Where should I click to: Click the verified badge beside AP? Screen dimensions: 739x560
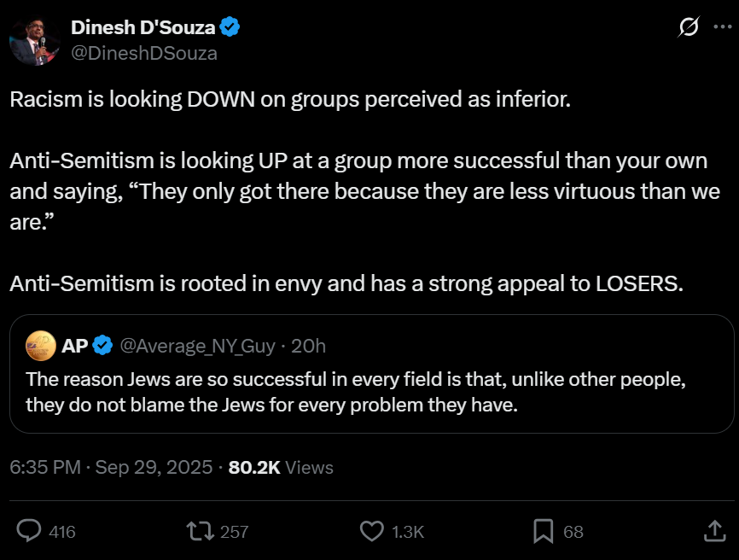point(102,346)
